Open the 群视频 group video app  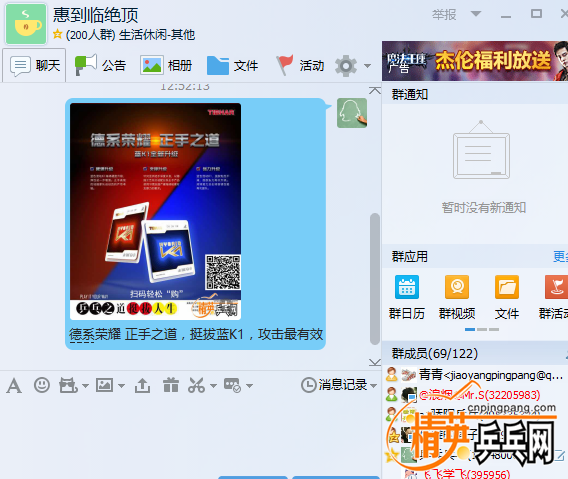coord(457,298)
